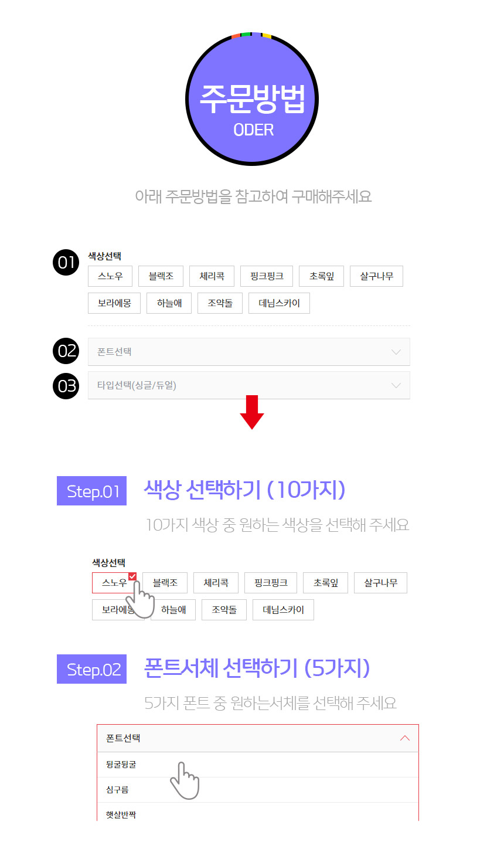
Task: Click the hand pointer icon in font list
Action: click(x=184, y=780)
